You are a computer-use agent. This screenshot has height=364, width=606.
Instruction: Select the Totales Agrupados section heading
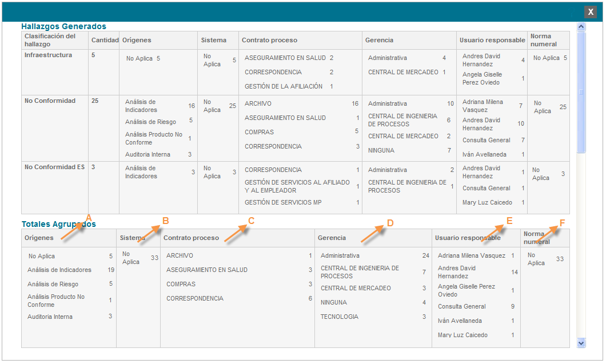coord(58,224)
